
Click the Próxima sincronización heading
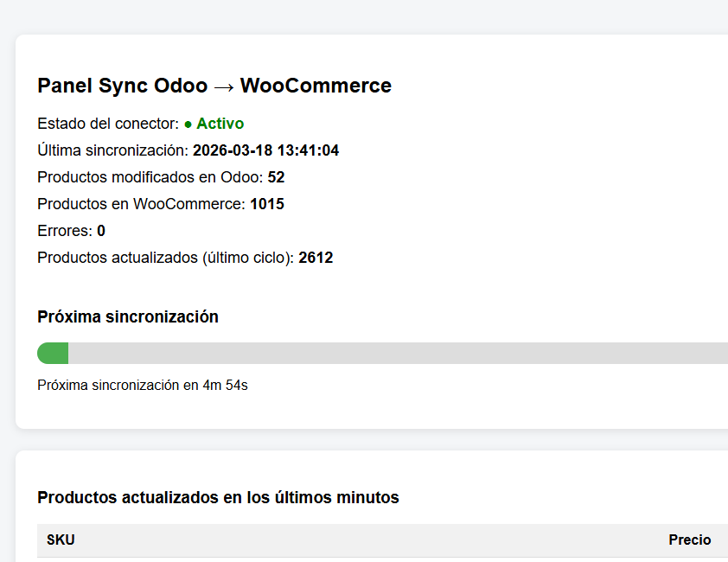tap(128, 316)
